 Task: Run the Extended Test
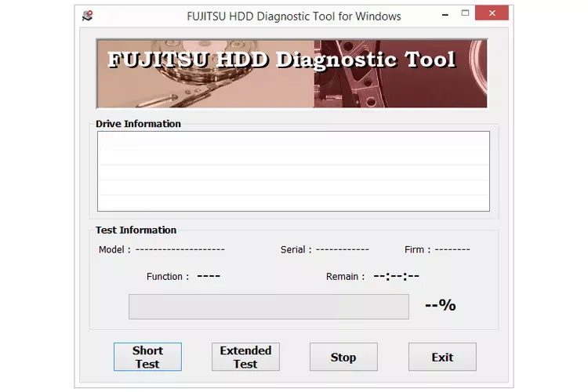point(245,357)
